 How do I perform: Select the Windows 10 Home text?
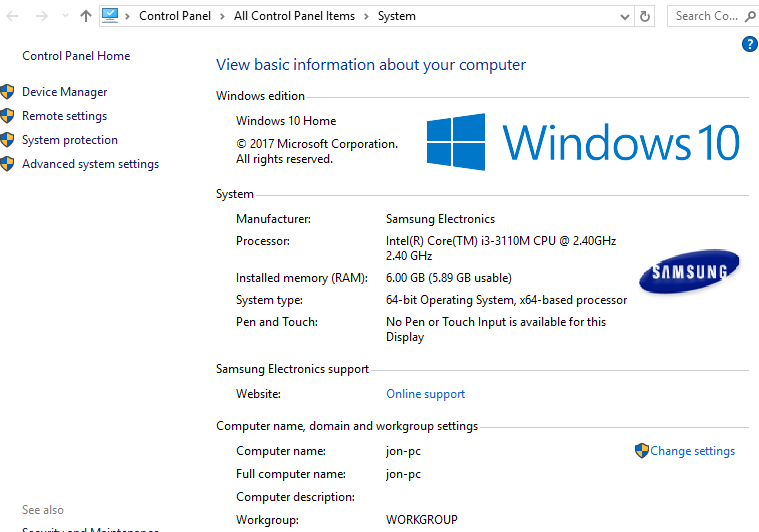(x=286, y=121)
